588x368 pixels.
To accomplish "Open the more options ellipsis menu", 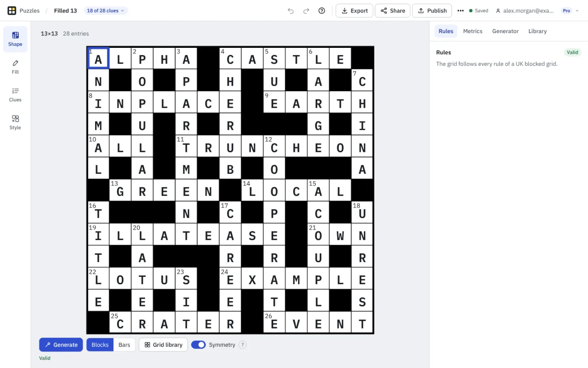I will (461, 11).
